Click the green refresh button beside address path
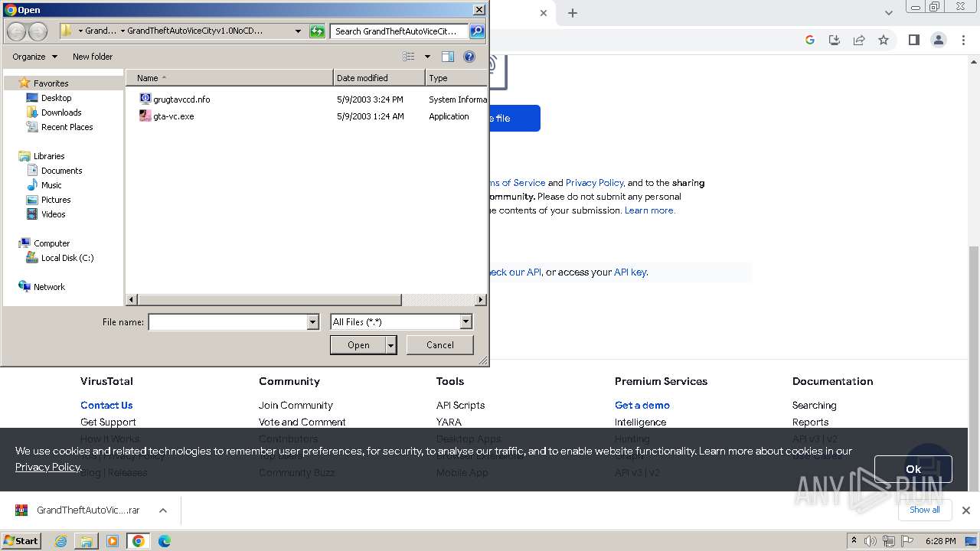This screenshot has height=551, width=980. pyautogui.click(x=317, y=31)
